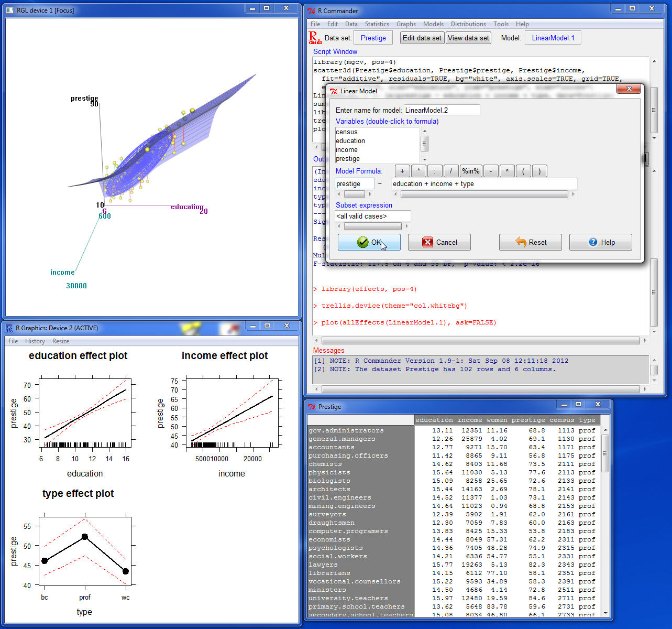Viewport: 672px width, 629px height.
Task: Click the LinearModel.1 active model button
Action: click(553, 38)
